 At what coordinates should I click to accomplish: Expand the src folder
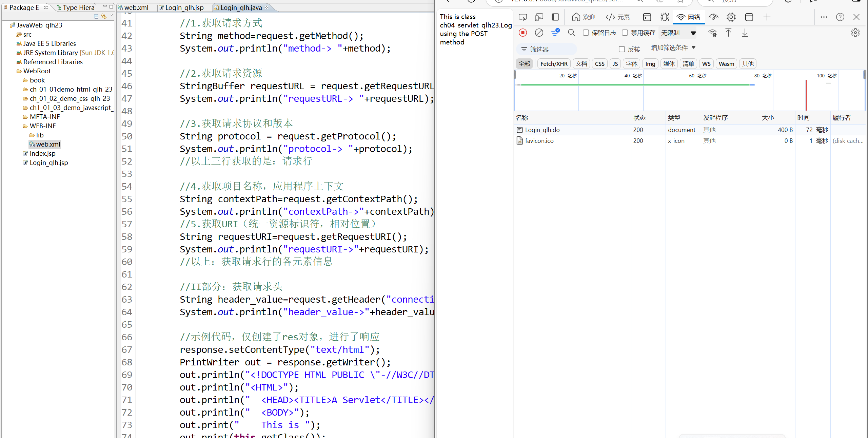[24, 34]
